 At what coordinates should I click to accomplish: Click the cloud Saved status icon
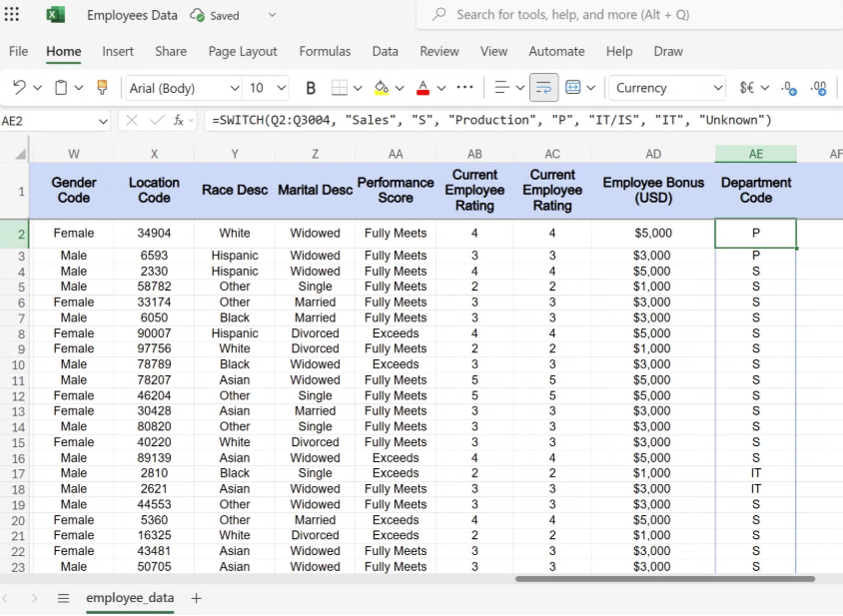(x=198, y=15)
